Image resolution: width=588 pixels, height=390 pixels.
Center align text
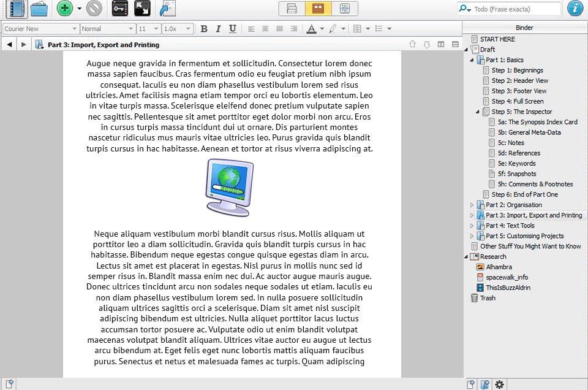(265, 29)
